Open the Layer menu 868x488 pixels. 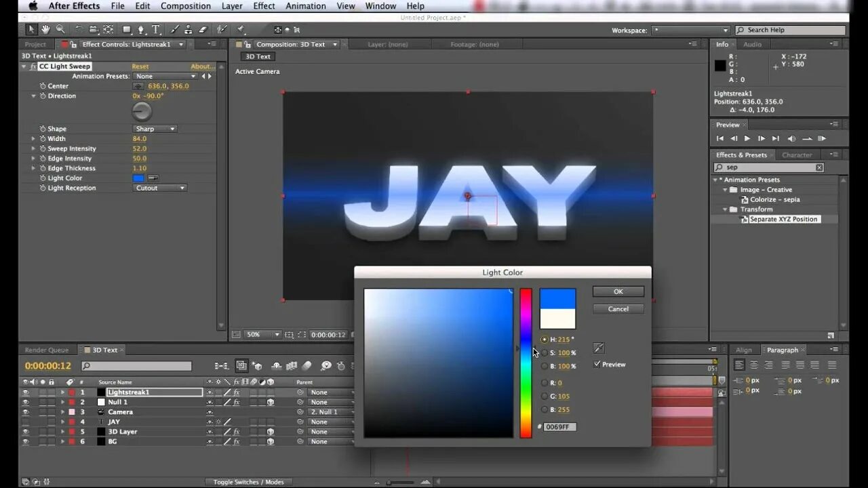(232, 6)
